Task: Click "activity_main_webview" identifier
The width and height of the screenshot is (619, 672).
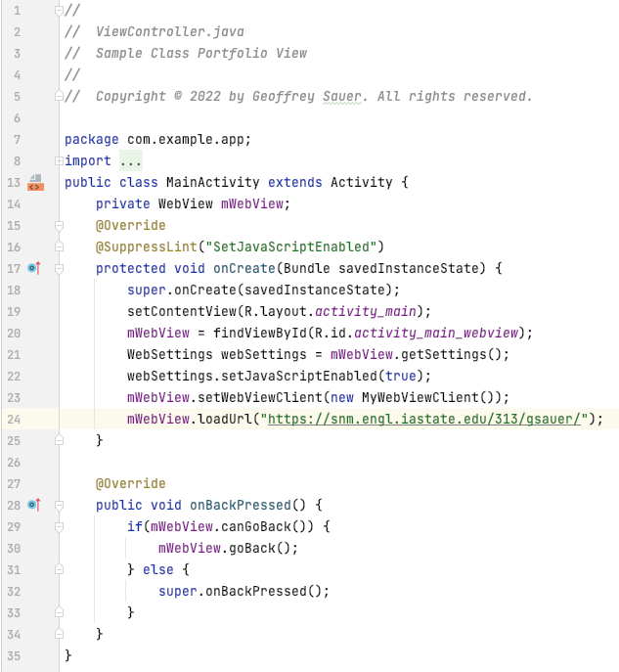Action: pyautogui.click(x=436, y=333)
